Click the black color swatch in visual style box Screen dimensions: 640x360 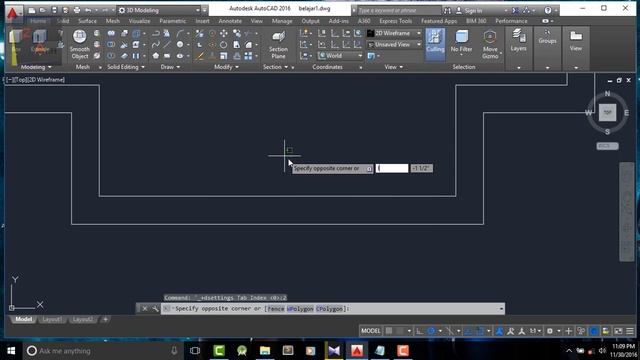coord(370,33)
